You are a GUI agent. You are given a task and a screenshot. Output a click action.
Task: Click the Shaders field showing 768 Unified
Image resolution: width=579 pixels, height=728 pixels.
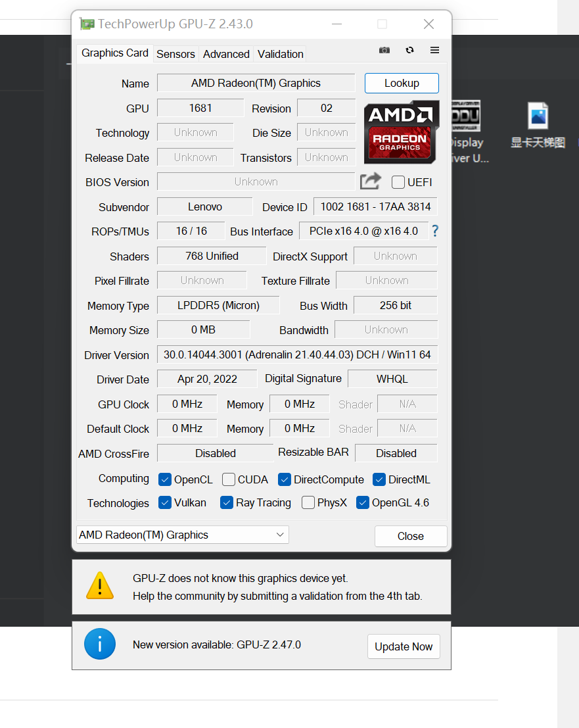coord(212,256)
